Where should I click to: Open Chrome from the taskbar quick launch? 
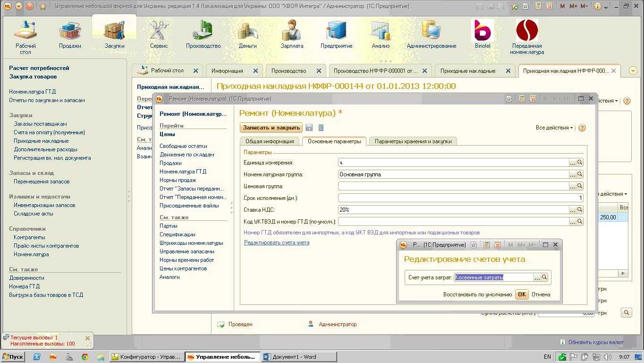point(85,357)
